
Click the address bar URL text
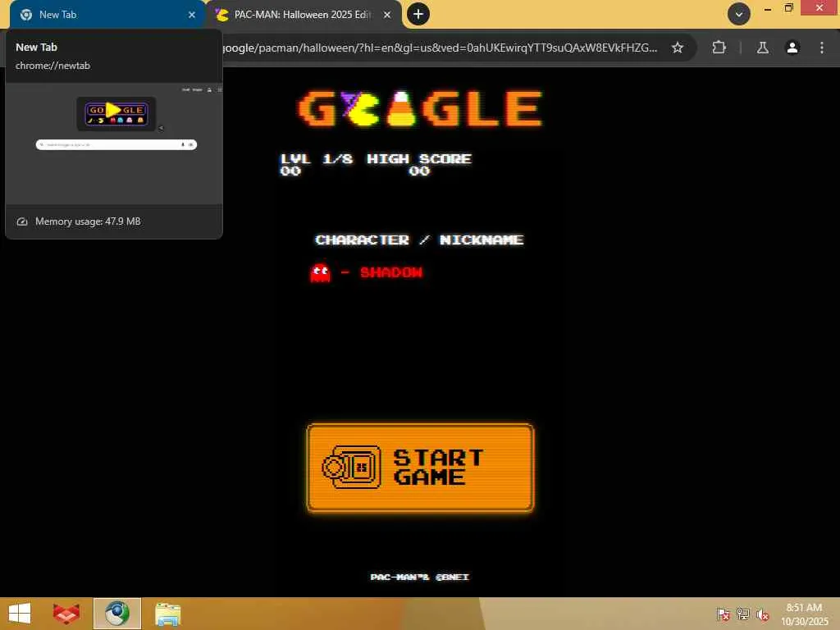[x=440, y=48]
